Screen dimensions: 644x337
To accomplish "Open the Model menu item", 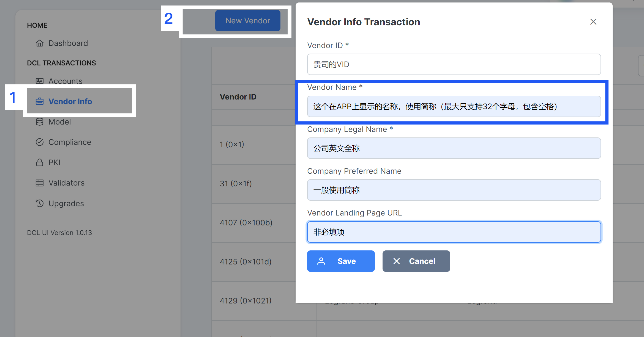I will 60,122.
